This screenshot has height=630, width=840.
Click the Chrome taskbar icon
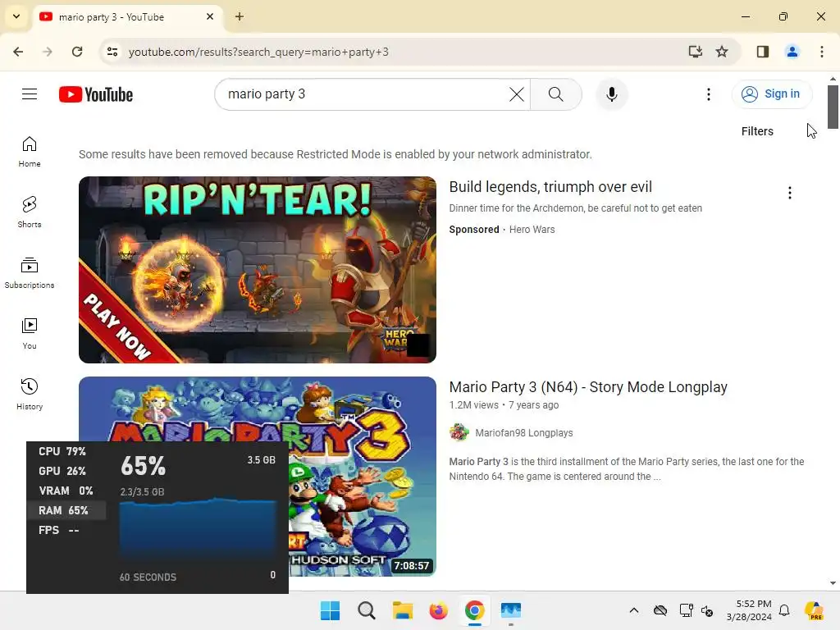[475, 610]
